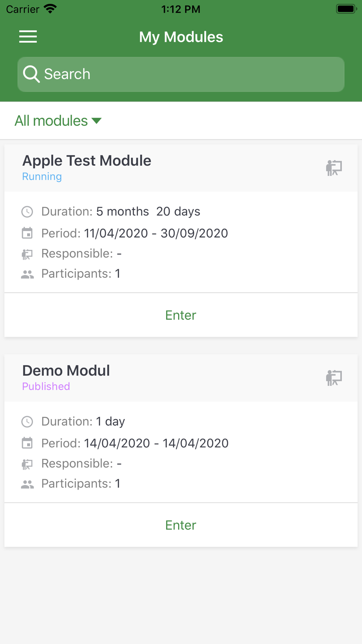Click calendar icon beside Apple Test Module period

click(x=27, y=233)
